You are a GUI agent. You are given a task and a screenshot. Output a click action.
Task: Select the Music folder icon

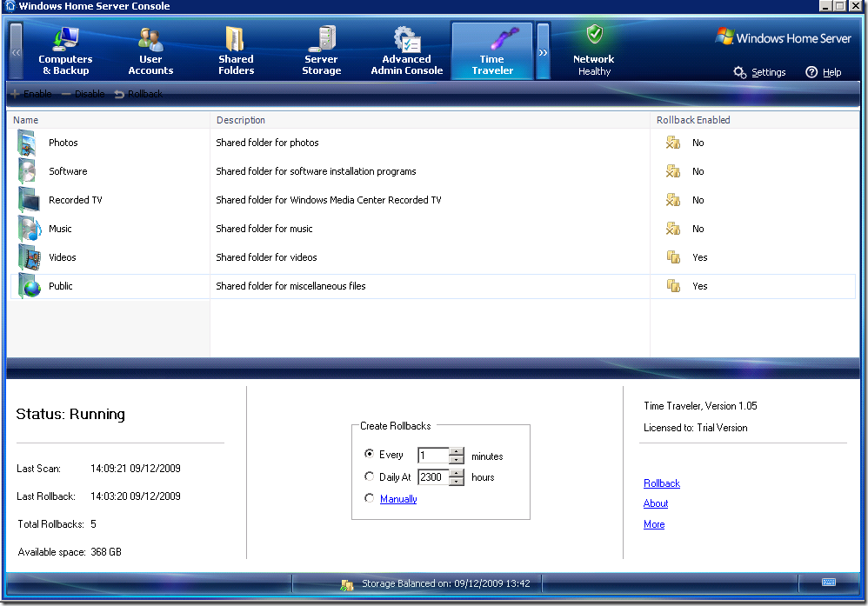tap(30, 230)
